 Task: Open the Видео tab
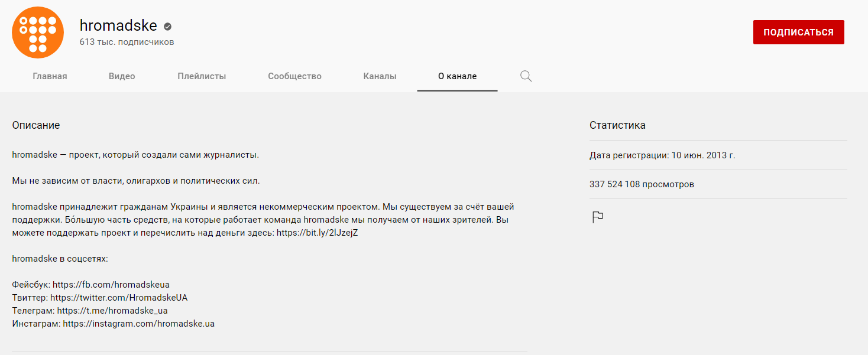point(122,76)
